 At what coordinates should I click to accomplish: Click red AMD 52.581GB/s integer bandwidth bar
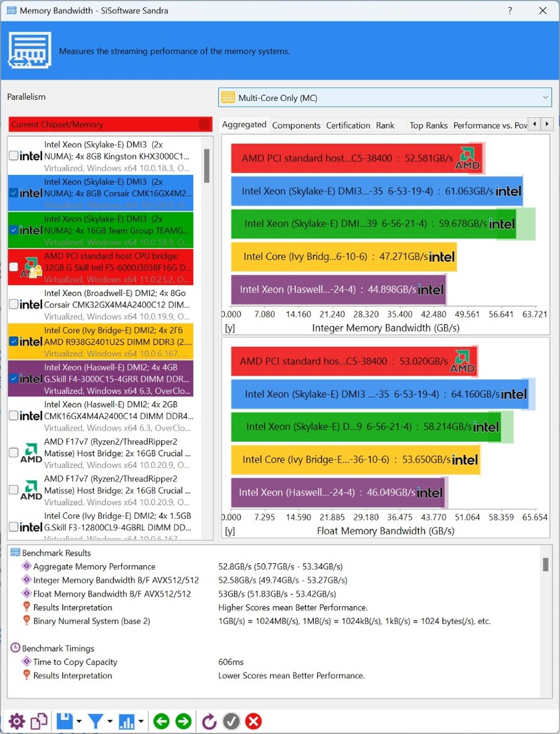point(356,158)
